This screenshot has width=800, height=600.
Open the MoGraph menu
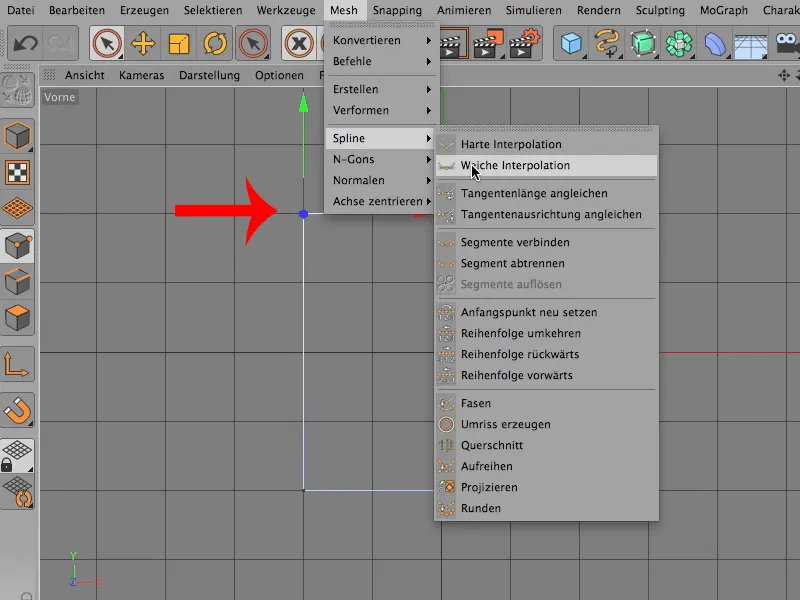723,10
